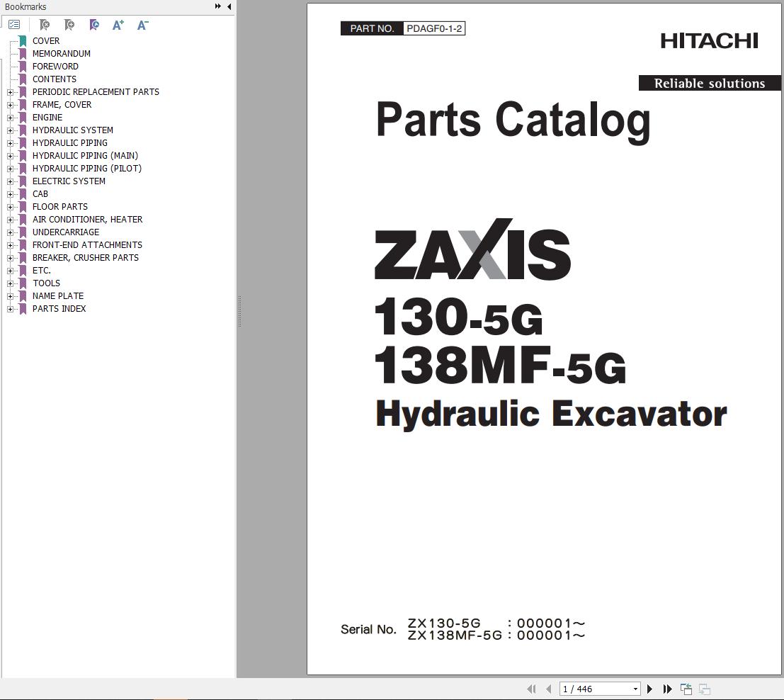Expand UNDERCARRIAGE bookmark node

[10, 232]
